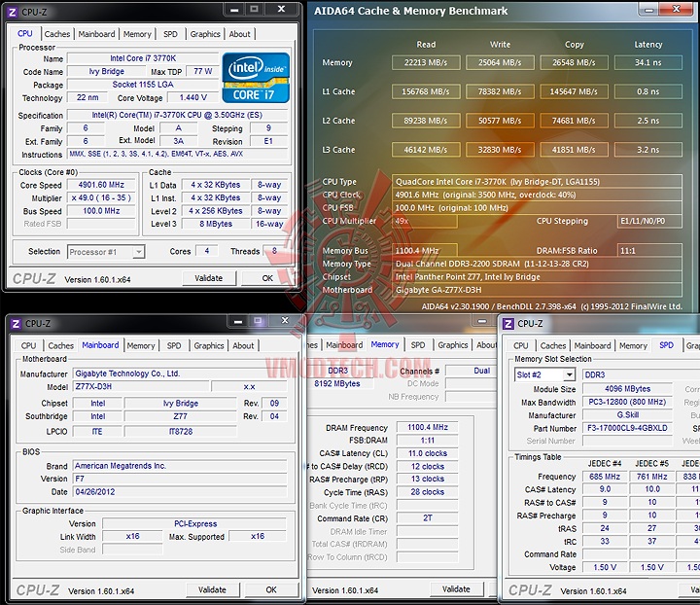This screenshot has width=700, height=605.
Task: Switch to Mainboard tab in top CPU-Z window
Action: tap(96, 34)
